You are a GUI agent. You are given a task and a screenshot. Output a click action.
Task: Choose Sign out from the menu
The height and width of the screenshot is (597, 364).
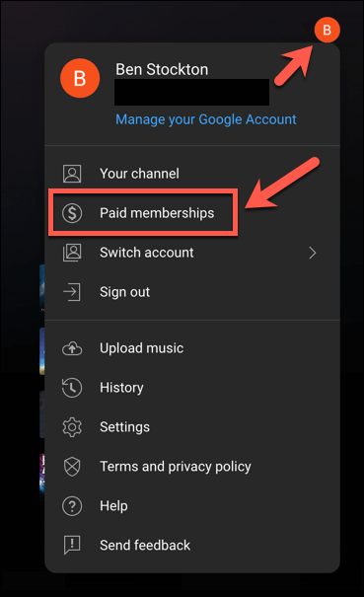(x=192, y=292)
